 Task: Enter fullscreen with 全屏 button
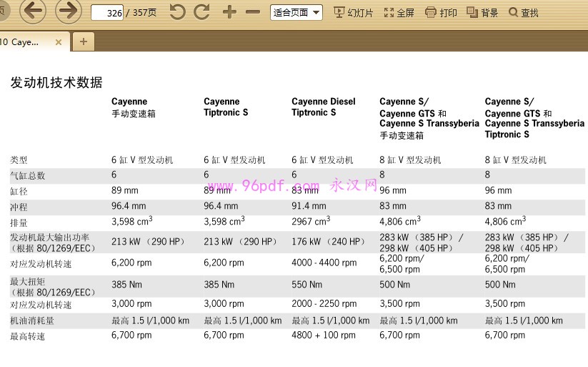pyautogui.click(x=399, y=13)
